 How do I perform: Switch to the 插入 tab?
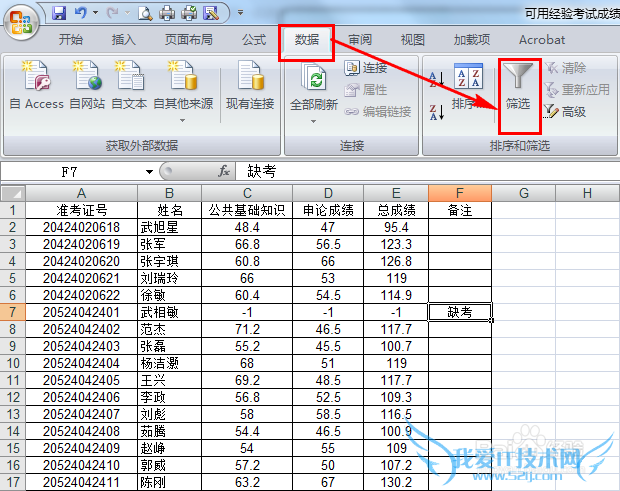tap(123, 40)
